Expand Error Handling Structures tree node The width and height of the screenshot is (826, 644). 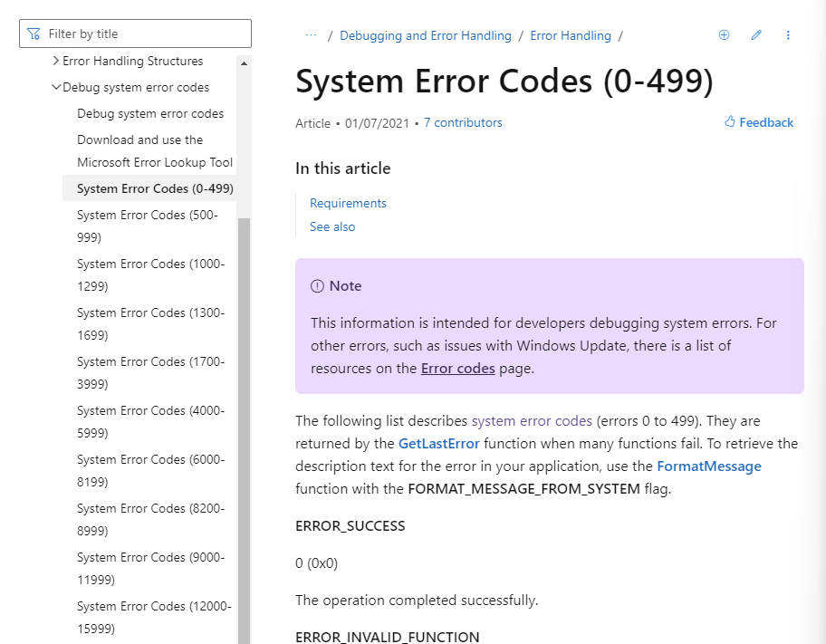[x=56, y=62]
